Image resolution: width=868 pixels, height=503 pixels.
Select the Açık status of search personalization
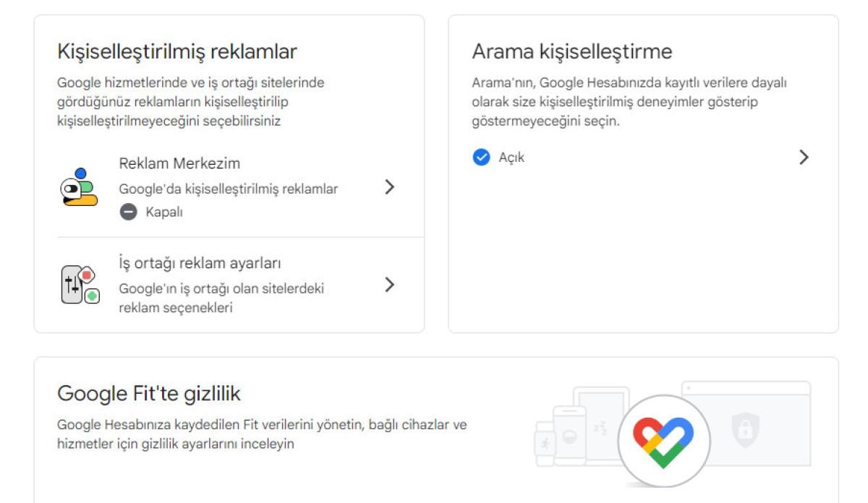pos(511,157)
